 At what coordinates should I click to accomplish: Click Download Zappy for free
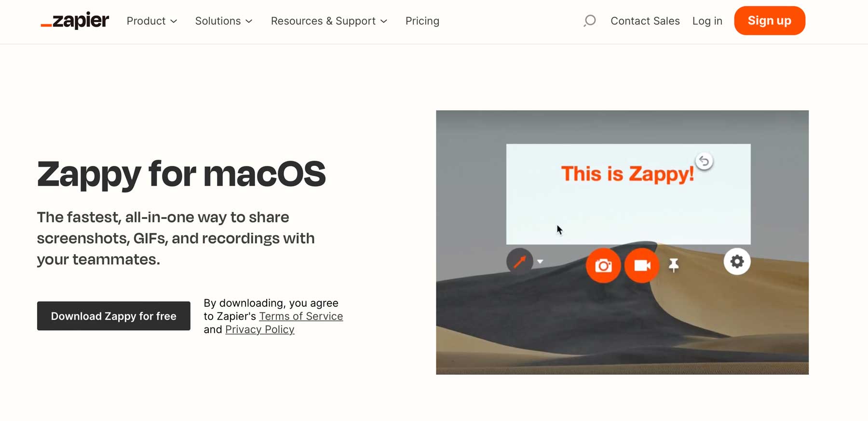pos(114,316)
